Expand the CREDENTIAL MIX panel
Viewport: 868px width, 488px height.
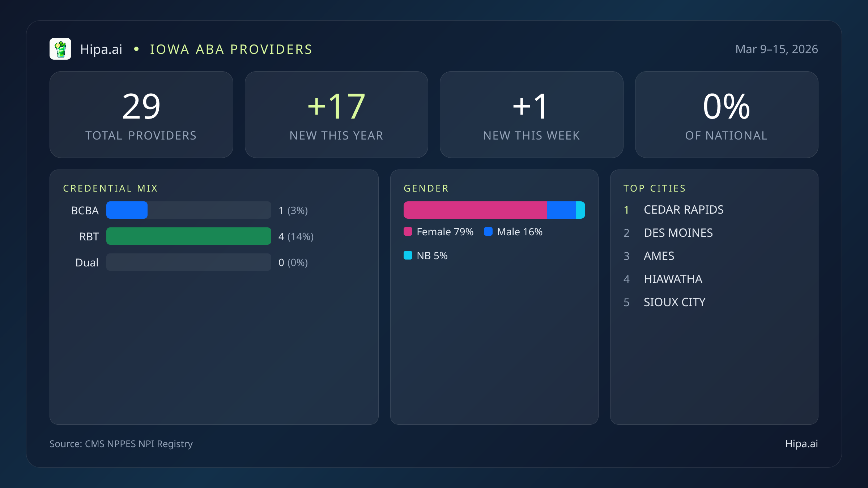click(x=111, y=188)
